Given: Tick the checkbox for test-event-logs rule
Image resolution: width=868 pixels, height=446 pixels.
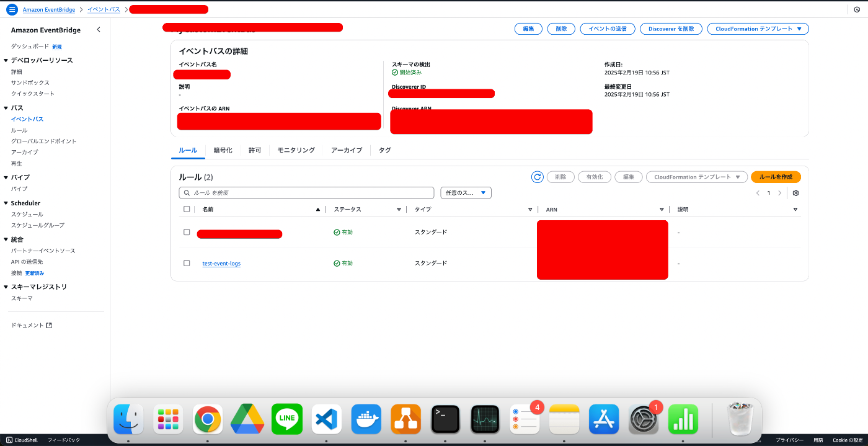Looking at the screenshot, I should pyautogui.click(x=187, y=263).
